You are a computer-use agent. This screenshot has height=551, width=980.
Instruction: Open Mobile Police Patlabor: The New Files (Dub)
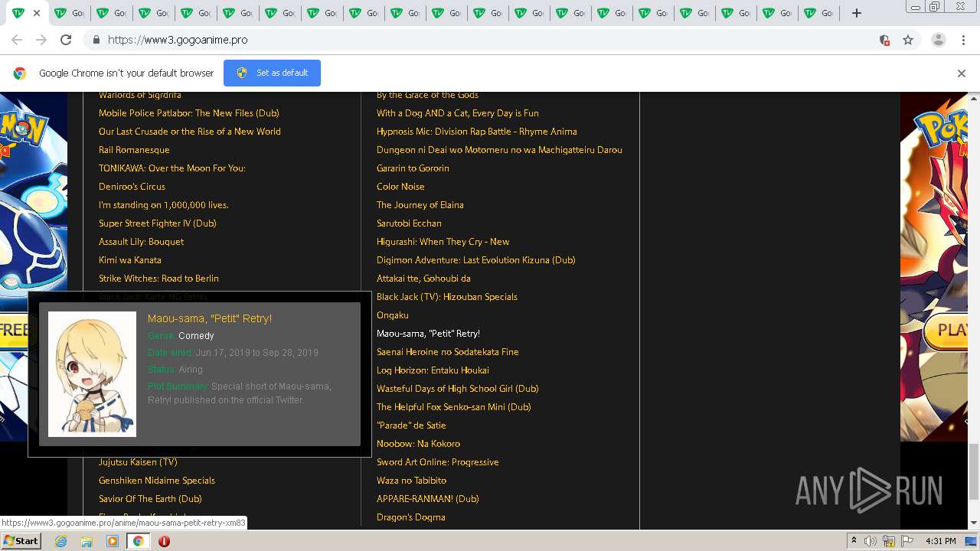pos(189,113)
